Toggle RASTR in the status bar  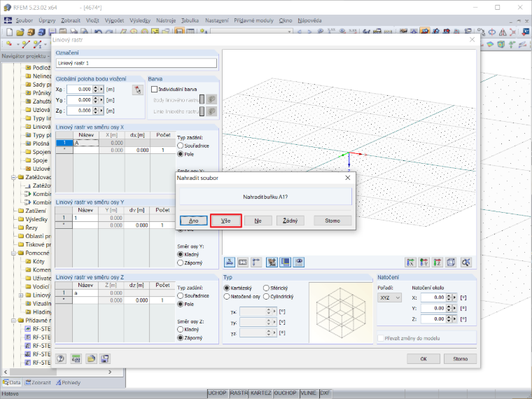239,393
